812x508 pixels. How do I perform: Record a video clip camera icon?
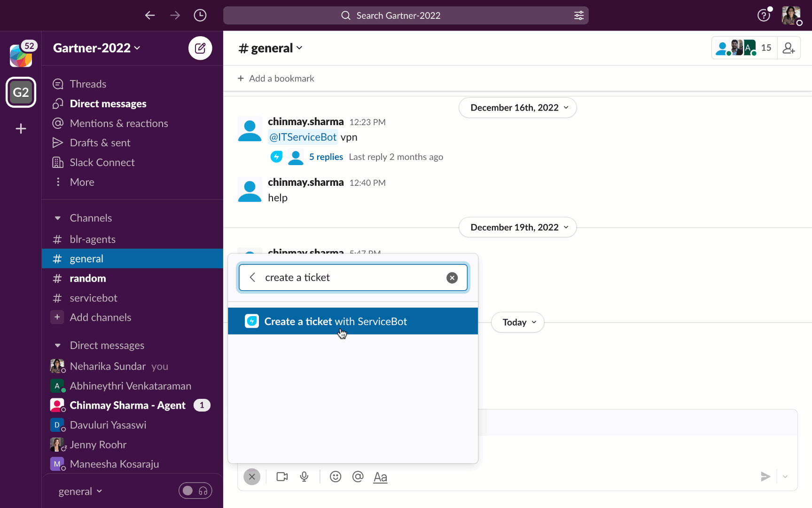(x=282, y=477)
